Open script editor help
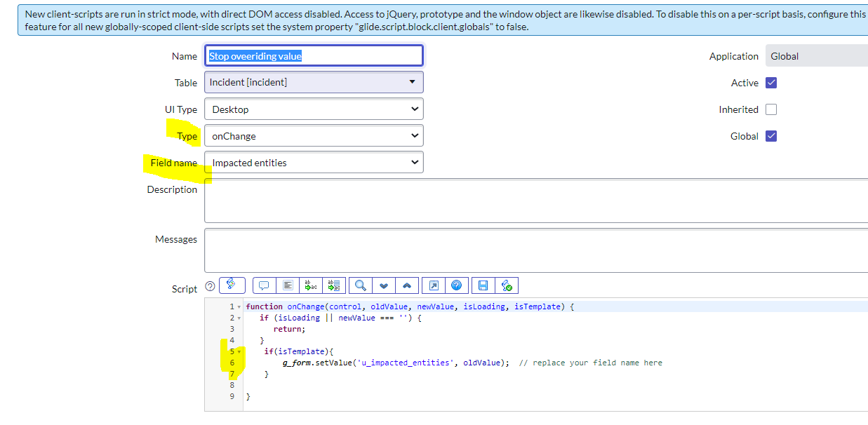 pos(457,285)
